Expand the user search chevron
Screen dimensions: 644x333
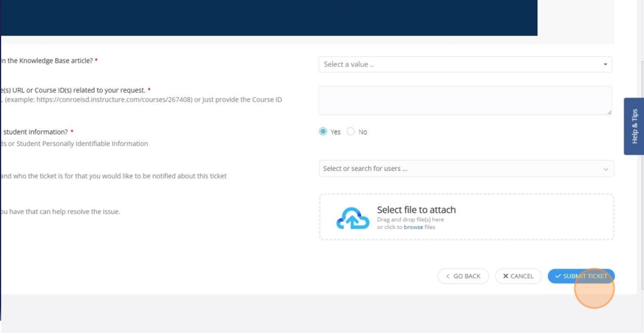point(605,169)
